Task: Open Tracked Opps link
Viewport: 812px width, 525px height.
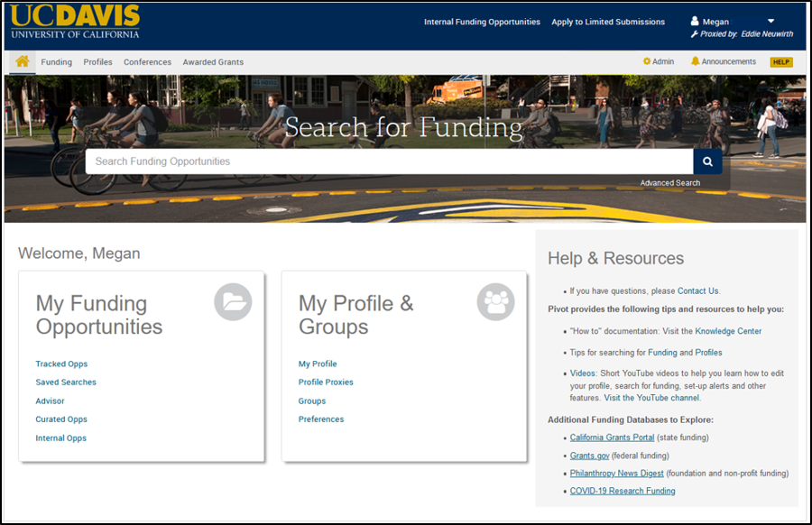Action: (x=61, y=364)
